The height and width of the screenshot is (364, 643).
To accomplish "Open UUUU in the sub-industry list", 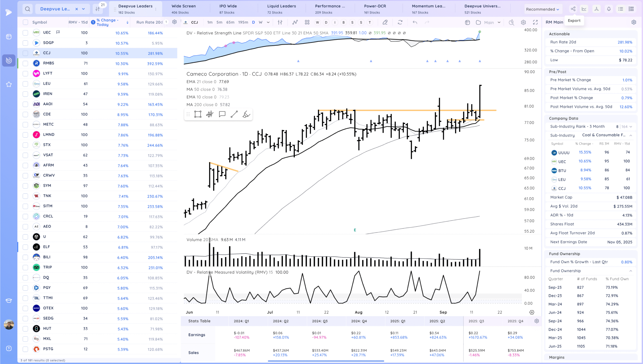I will pyautogui.click(x=564, y=153).
